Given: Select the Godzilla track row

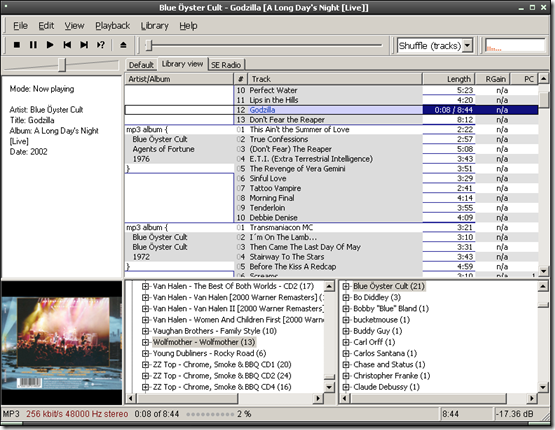Looking at the screenshot, I should (331, 110).
